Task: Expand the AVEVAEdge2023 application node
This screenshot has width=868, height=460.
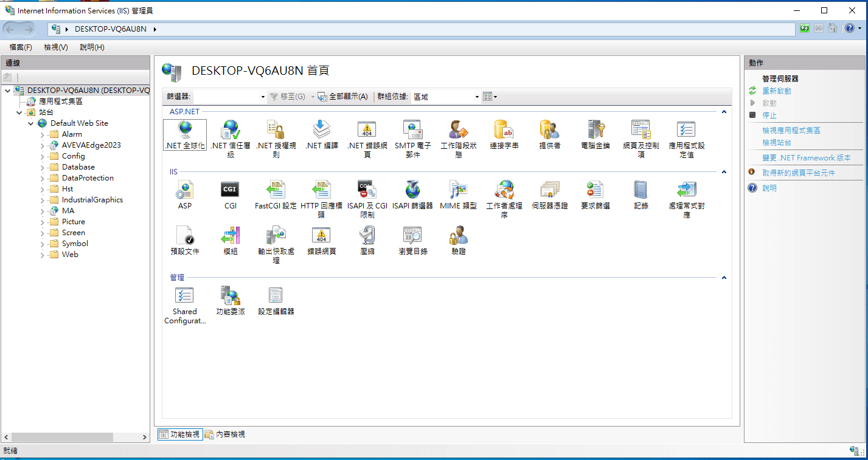Action: tap(43, 145)
